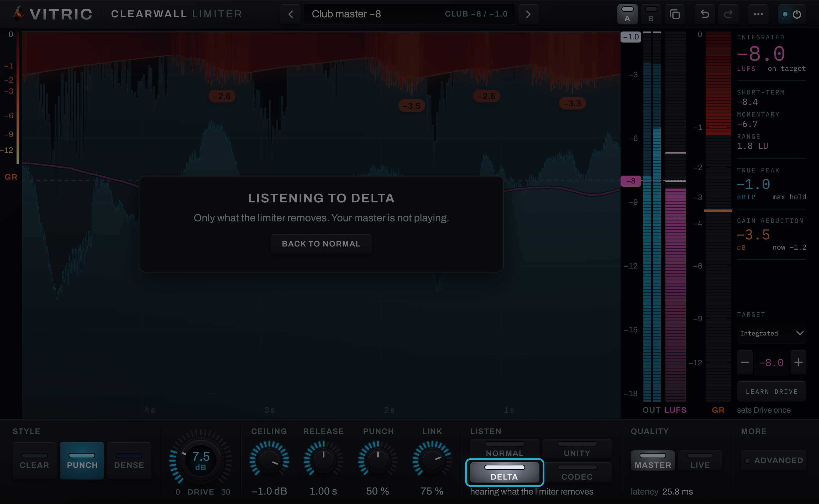Image resolution: width=819 pixels, height=504 pixels.
Task: Click the –3.5 gain reduction bubble
Action: (x=412, y=106)
